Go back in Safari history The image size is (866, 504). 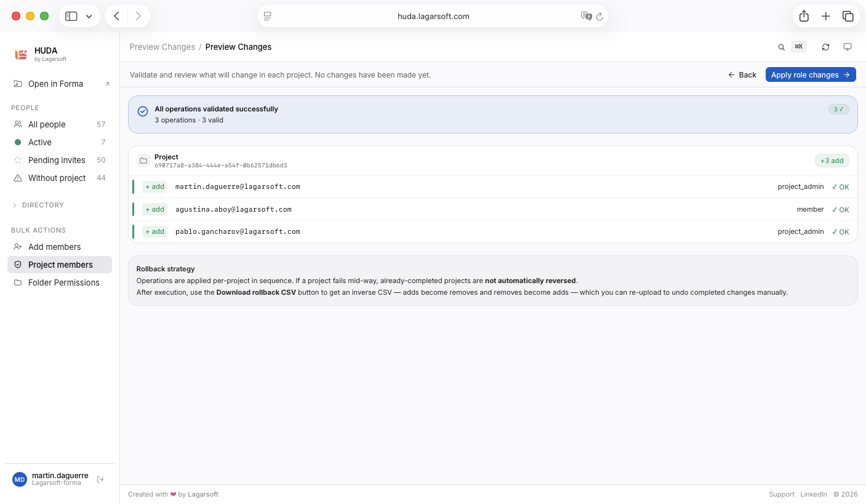click(117, 16)
